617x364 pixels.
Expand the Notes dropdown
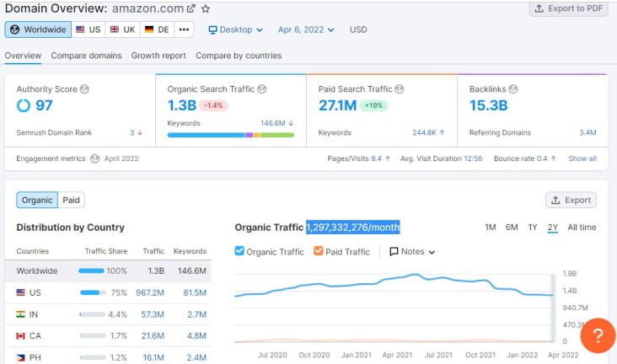412,251
